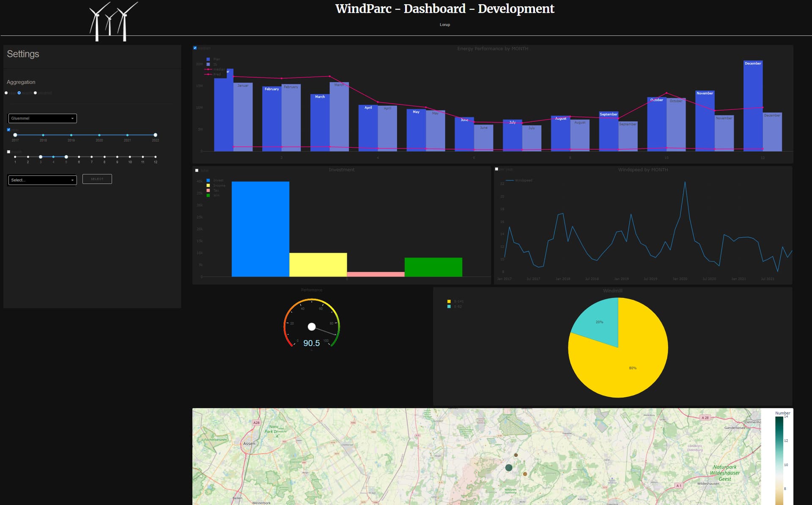Toggle the Invest legend entry
The height and width of the screenshot is (505, 812).
tap(208, 180)
